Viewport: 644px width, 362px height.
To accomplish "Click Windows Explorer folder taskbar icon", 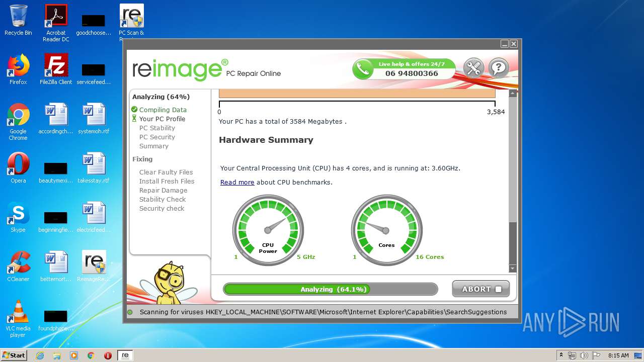I will coord(57,355).
